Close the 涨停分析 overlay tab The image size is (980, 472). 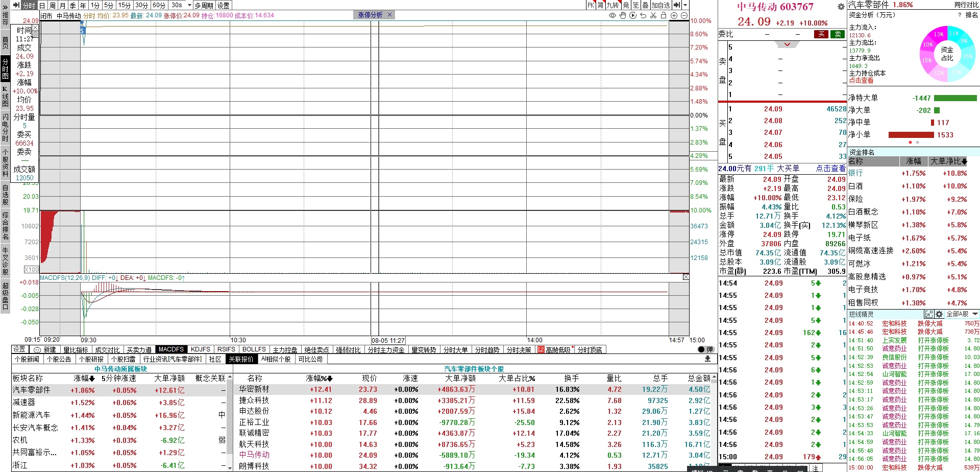pos(389,15)
